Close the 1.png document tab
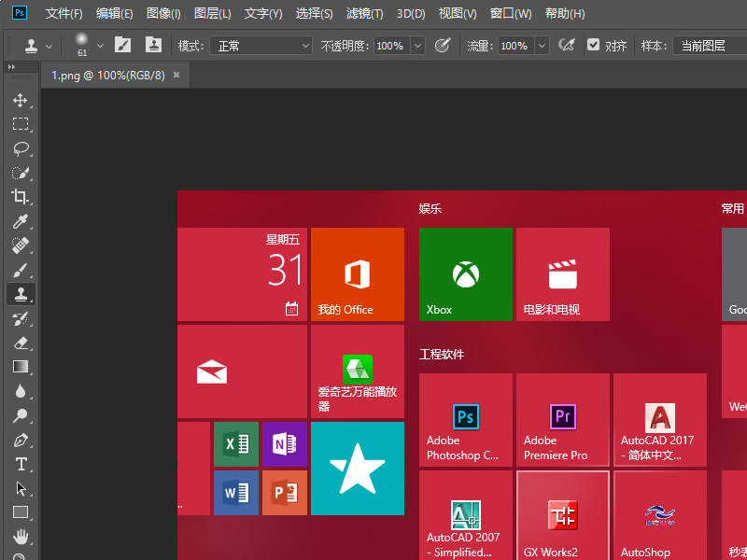The image size is (747, 560). (x=176, y=75)
